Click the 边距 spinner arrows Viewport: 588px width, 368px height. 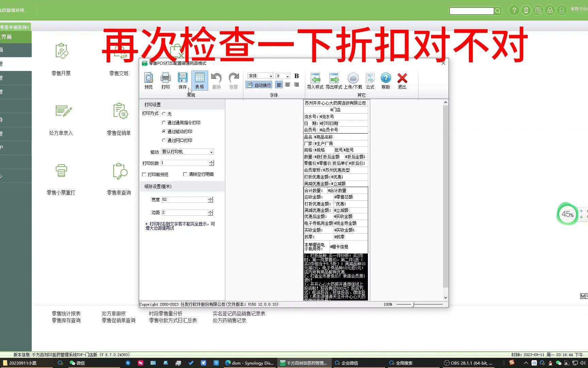click(210, 213)
